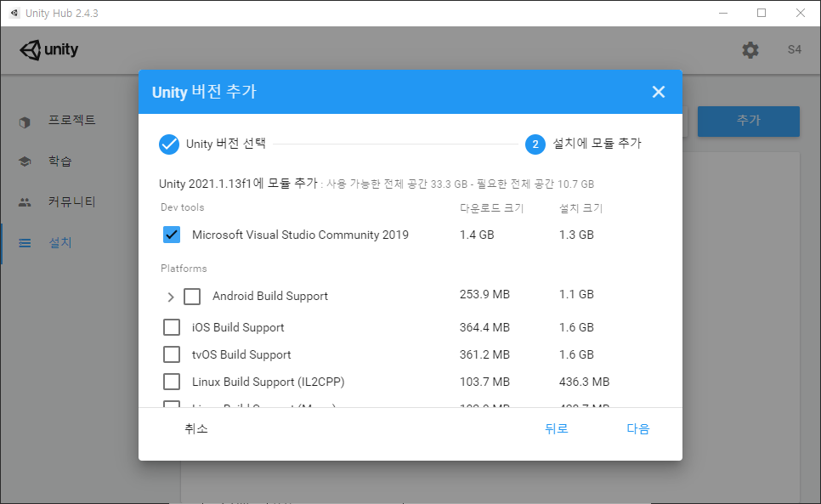
Task: Click the S4 account avatar
Action: point(795,49)
